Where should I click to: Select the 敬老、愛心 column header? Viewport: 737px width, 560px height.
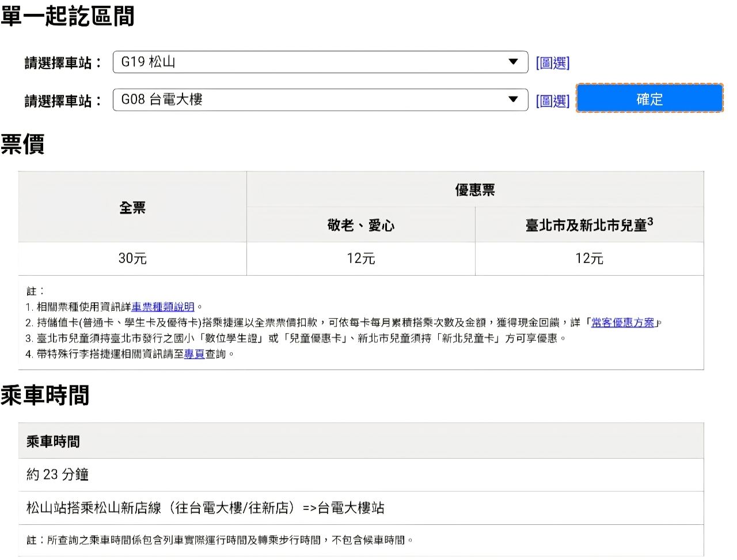point(360,225)
